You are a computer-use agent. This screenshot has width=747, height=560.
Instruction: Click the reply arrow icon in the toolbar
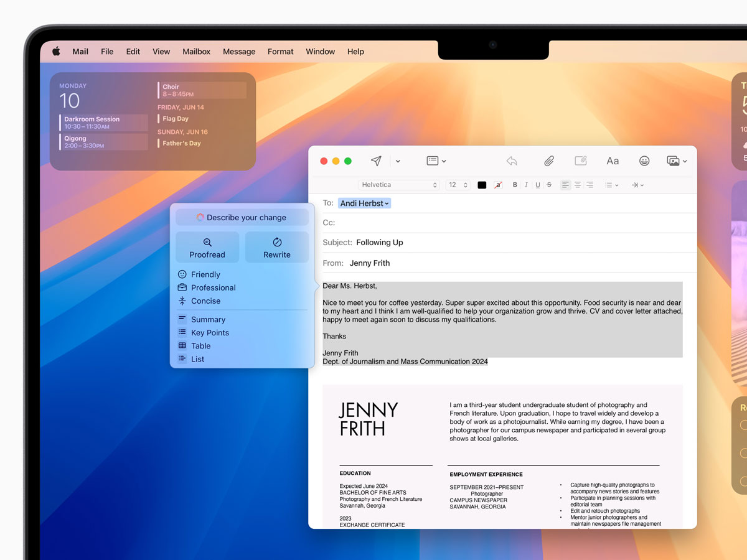[512, 161]
